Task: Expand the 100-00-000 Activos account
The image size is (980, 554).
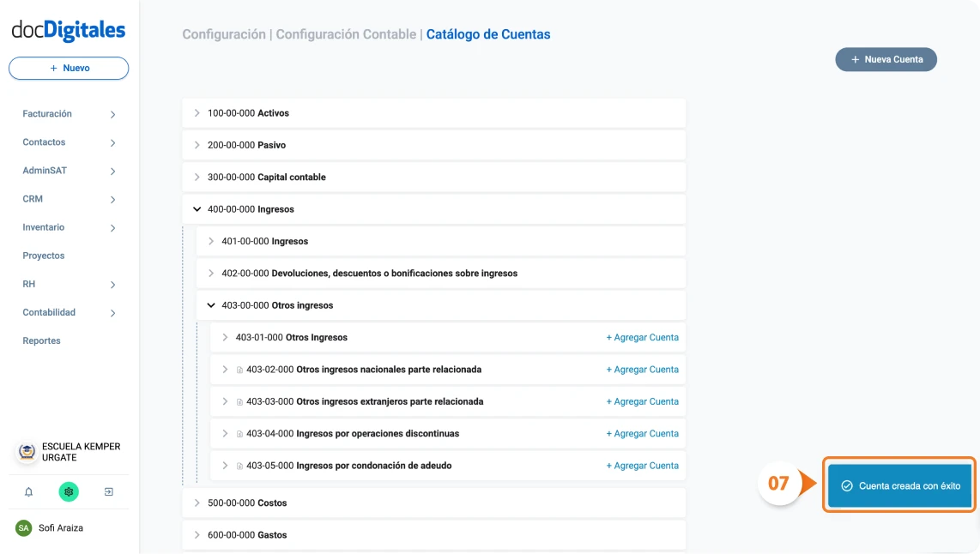Action: click(x=195, y=112)
